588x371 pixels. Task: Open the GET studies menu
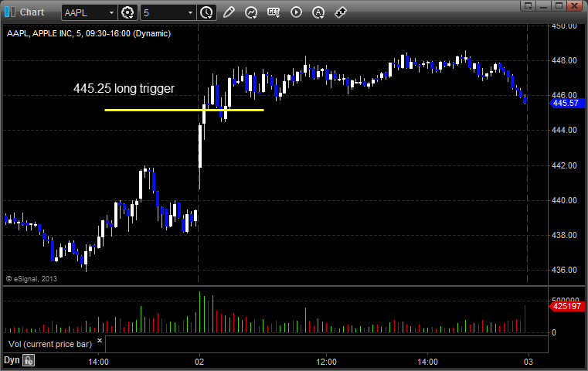274,12
